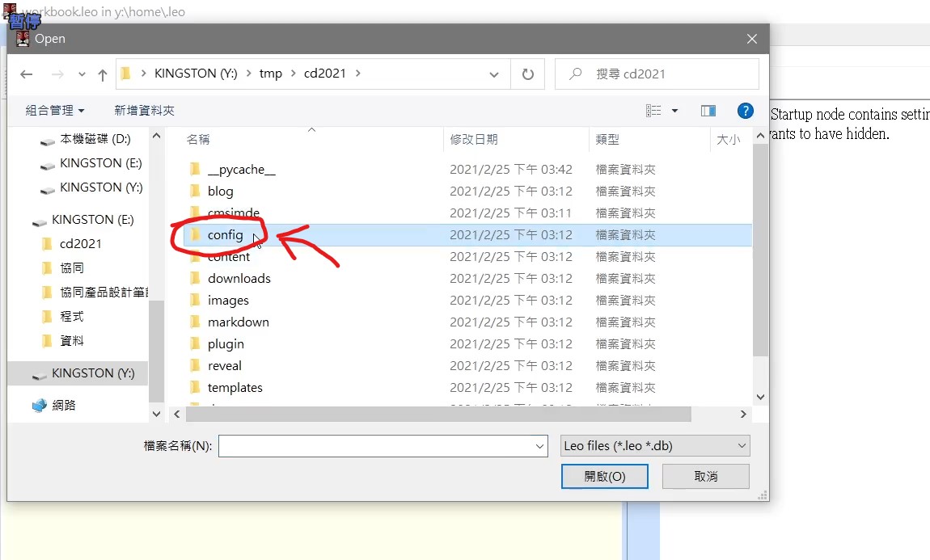Click the plugin folder icon
This screenshot has height=560, width=930.
tap(195, 343)
